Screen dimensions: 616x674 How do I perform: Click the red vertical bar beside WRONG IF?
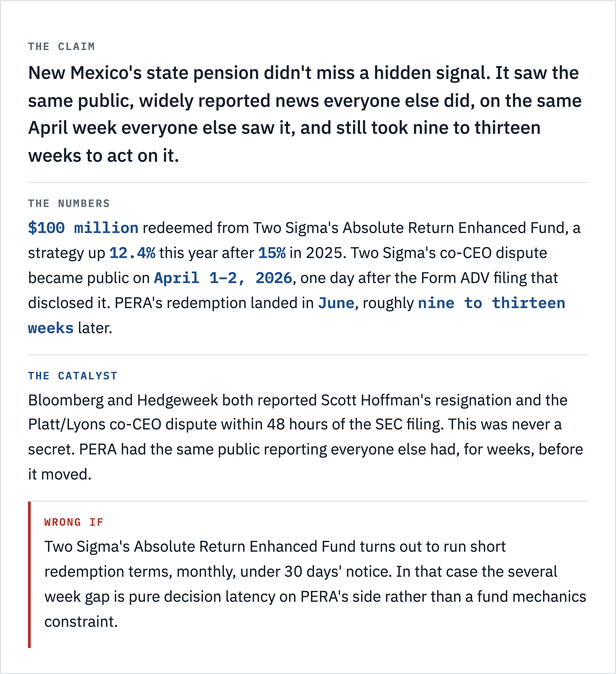(x=29, y=574)
